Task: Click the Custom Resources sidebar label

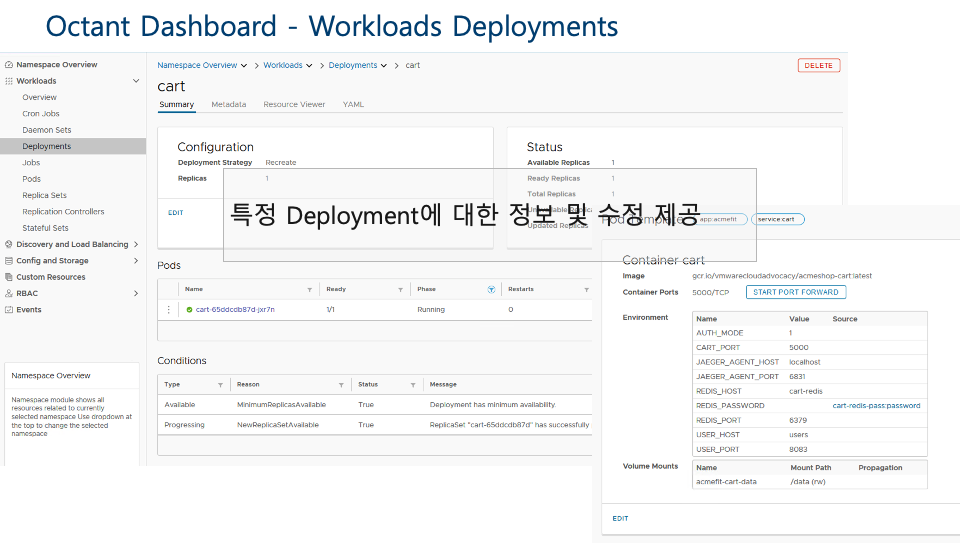Action: 51,277
